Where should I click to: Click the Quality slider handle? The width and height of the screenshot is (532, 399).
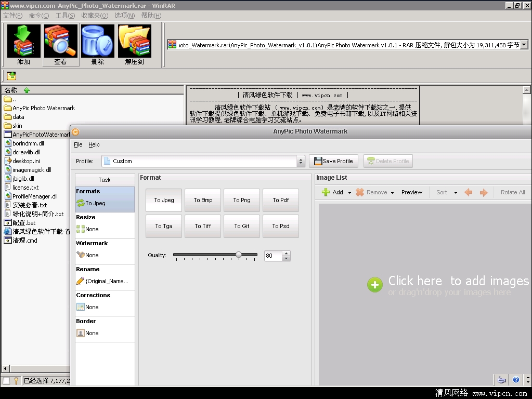239,255
